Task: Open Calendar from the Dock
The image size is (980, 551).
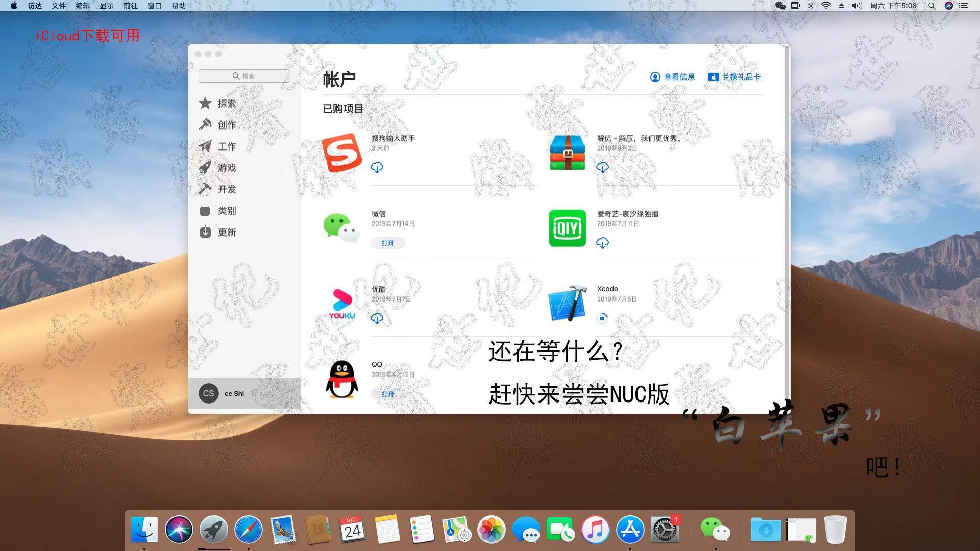Action: tap(353, 530)
